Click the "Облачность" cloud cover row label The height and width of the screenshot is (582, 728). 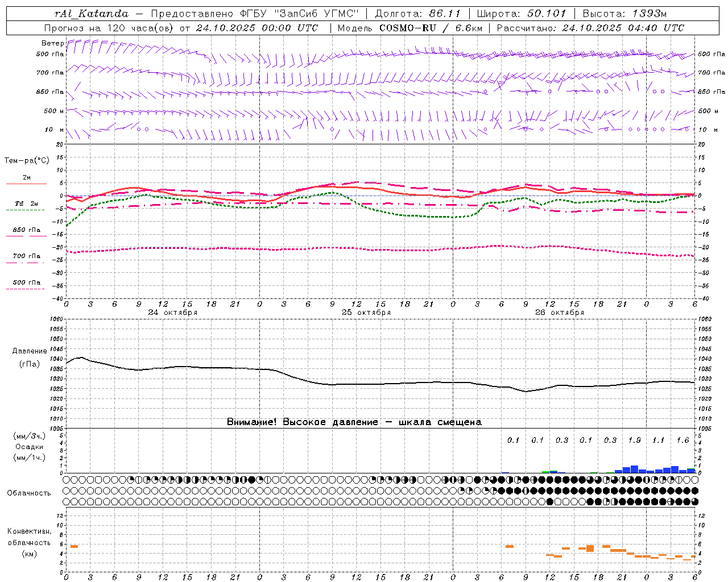click(29, 493)
